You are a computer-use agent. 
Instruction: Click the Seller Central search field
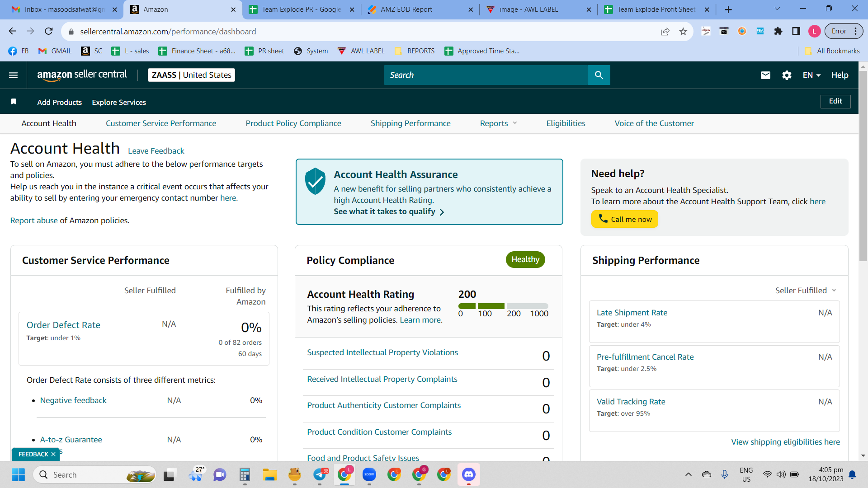click(x=486, y=75)
